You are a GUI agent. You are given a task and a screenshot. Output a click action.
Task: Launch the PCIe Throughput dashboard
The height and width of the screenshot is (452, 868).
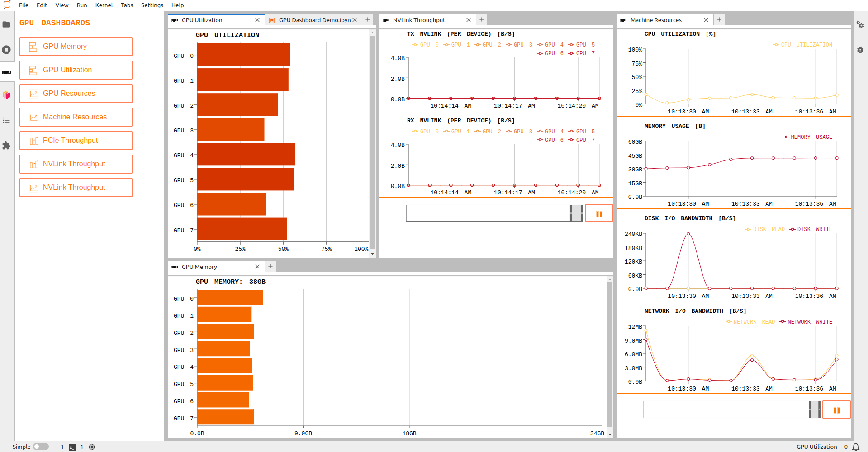(76, 140)
